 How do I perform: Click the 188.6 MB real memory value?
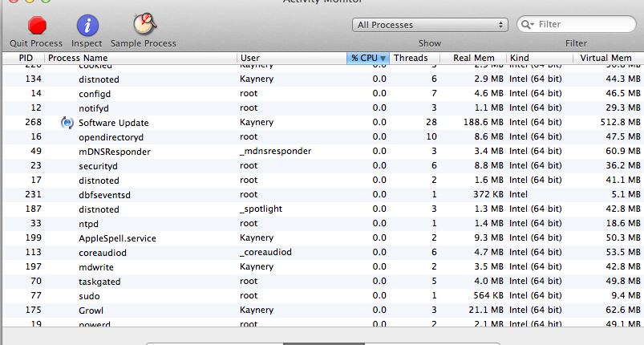(484, 123)
